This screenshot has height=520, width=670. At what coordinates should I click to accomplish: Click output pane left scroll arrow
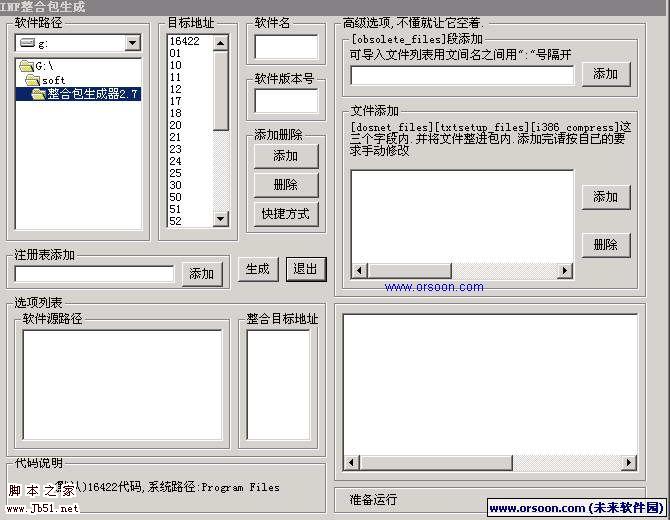[x=352, y=463]
